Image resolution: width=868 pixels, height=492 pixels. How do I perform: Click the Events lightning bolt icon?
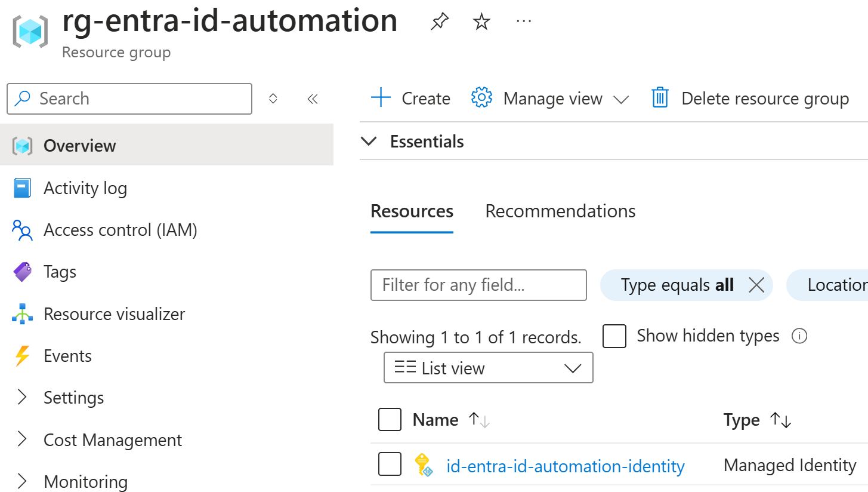pos(22,356)
